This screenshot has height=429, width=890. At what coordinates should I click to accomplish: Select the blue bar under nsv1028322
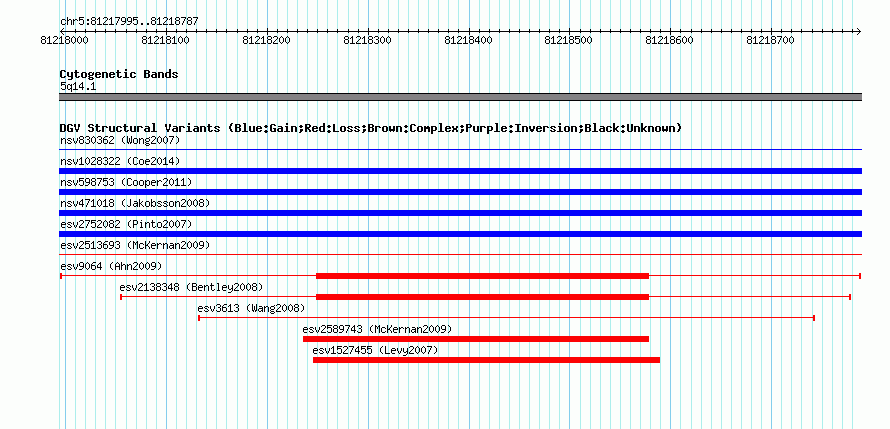460,171
